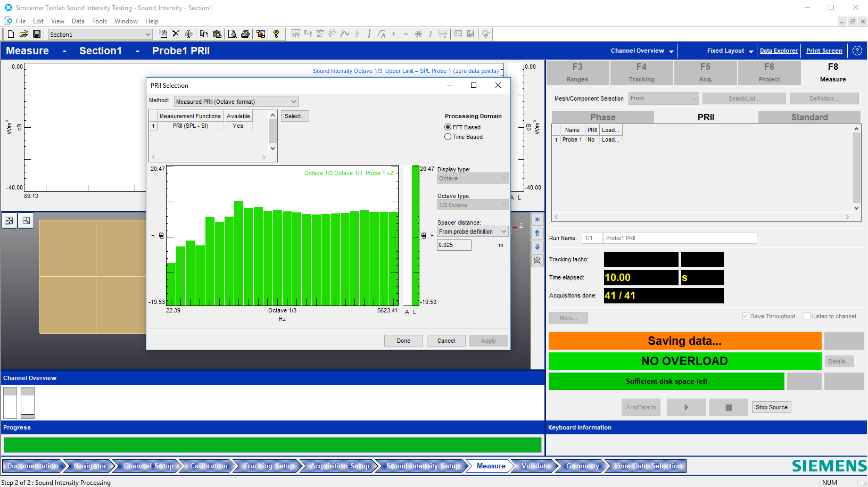
Task: Click the delete X toolbar icon
Action: pos(176,34)
